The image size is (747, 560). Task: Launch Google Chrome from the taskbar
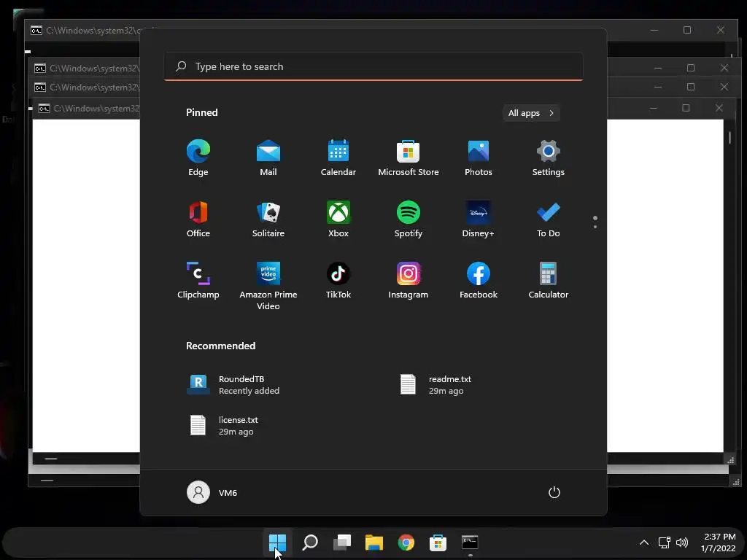point(406,542)
